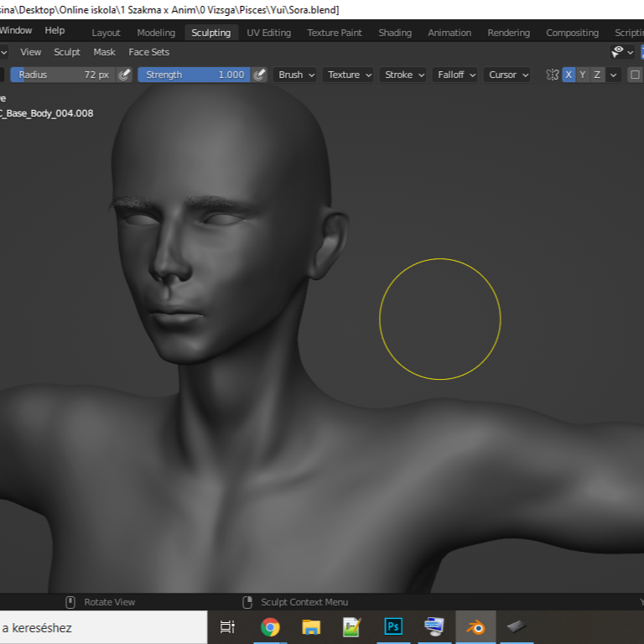
Task: Open the Face Sets menu
Action: 148,52
